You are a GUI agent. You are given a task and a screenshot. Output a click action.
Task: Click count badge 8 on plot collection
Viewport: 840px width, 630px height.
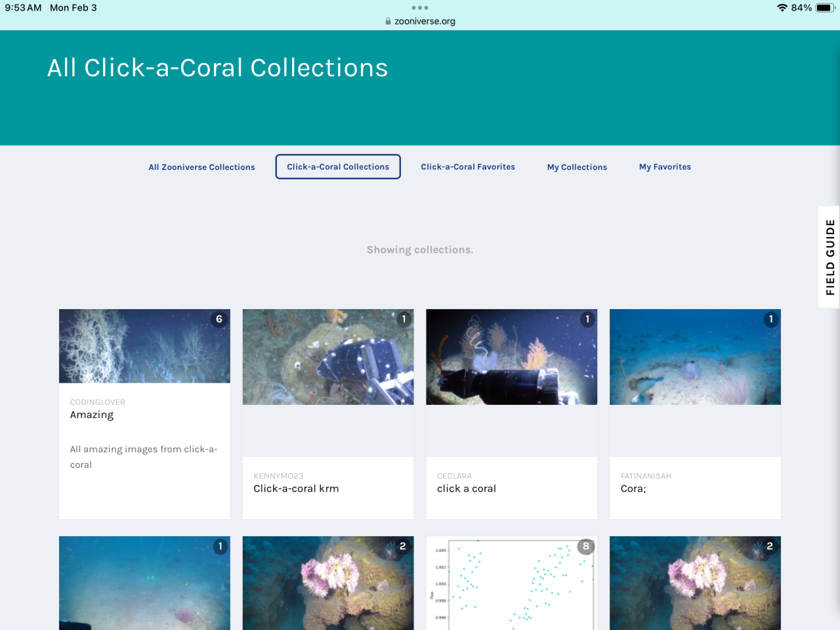tap(586, 546)
